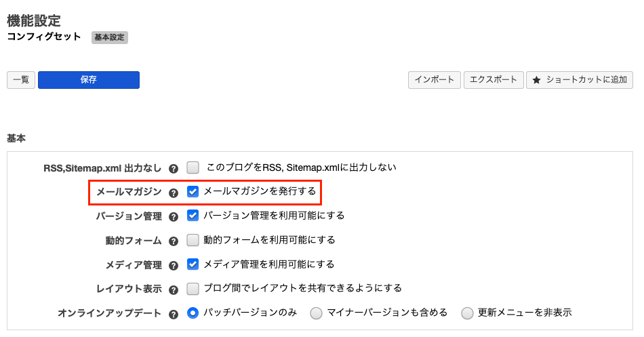The height and width of the screenshot is (337, 644).
Task: Click help icon next to 動的フォーム
Action: [174, 241]
